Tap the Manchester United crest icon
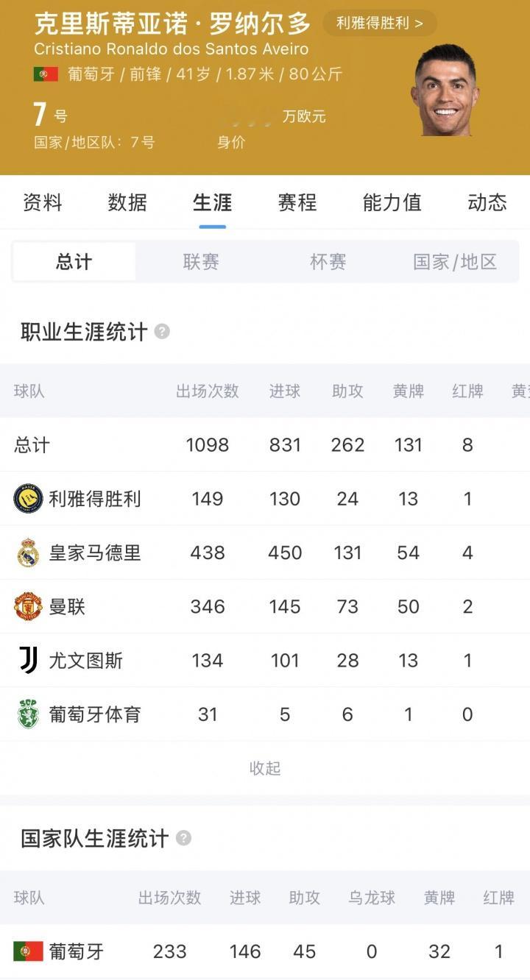530x980 pixels. 28,606
